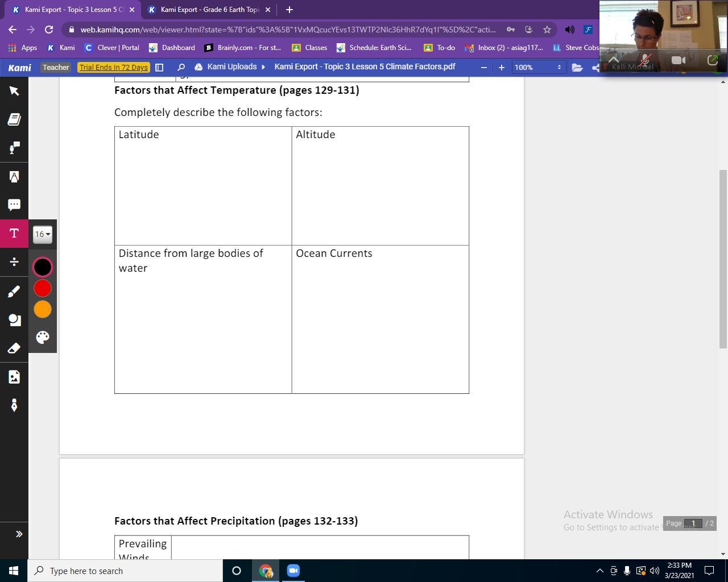Click the browser media sound icon
Viewport: 728px width, 582px height.
click(569, 30)
